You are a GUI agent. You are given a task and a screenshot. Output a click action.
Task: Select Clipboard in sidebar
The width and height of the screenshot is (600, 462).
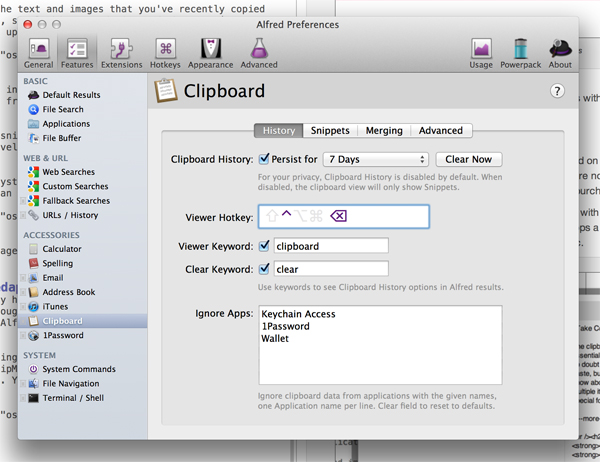coord(83,321)
